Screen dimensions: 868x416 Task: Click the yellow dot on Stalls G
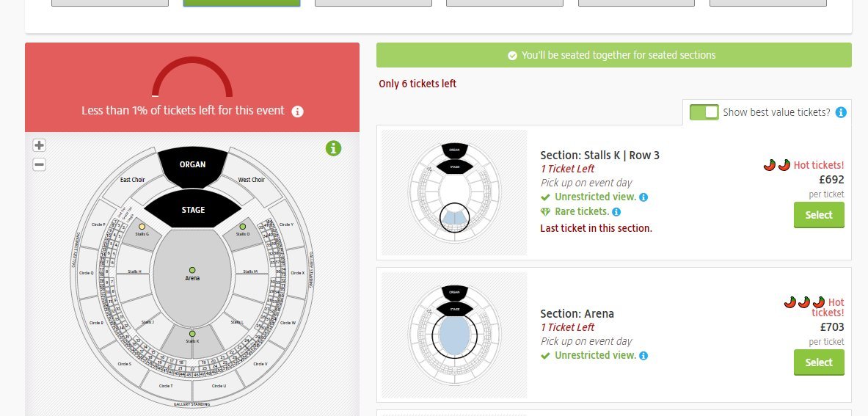coord(142,227)
